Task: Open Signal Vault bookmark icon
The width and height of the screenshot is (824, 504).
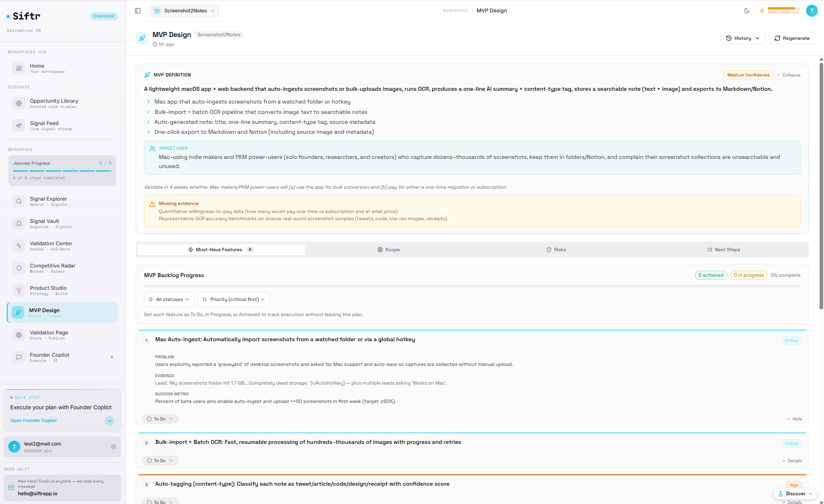Action: (x=19, y=224)
